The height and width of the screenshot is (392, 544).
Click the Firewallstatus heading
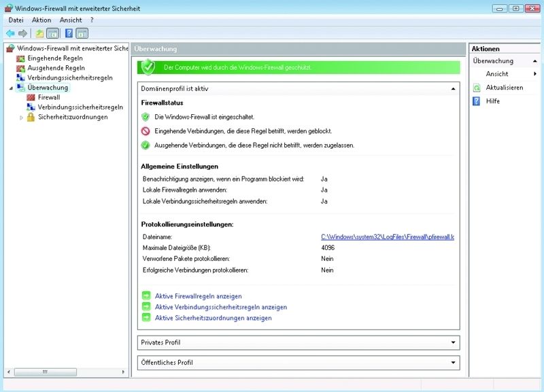coord(162,103)
